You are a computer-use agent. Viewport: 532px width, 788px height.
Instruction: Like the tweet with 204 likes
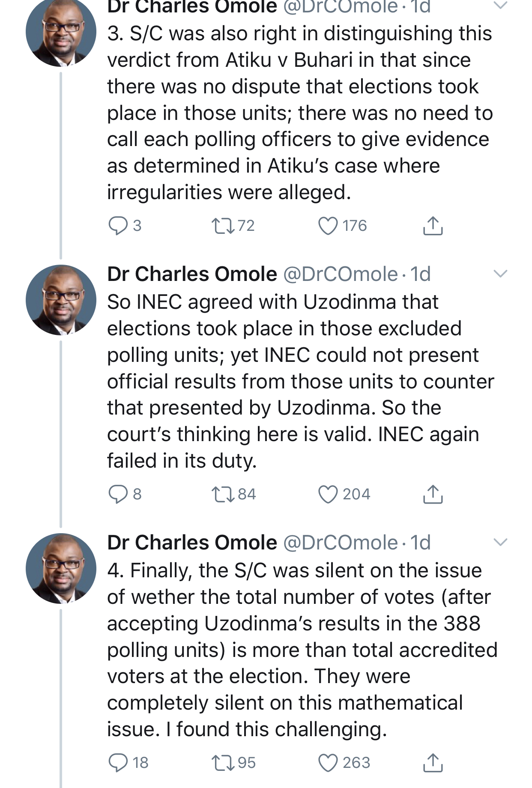click(x=328, y=494)
